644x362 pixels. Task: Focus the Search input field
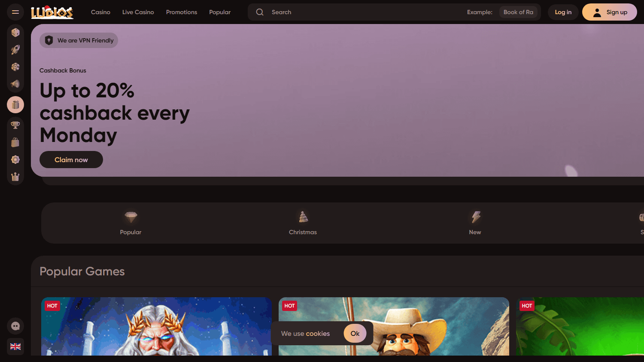(x=365, y=12)
